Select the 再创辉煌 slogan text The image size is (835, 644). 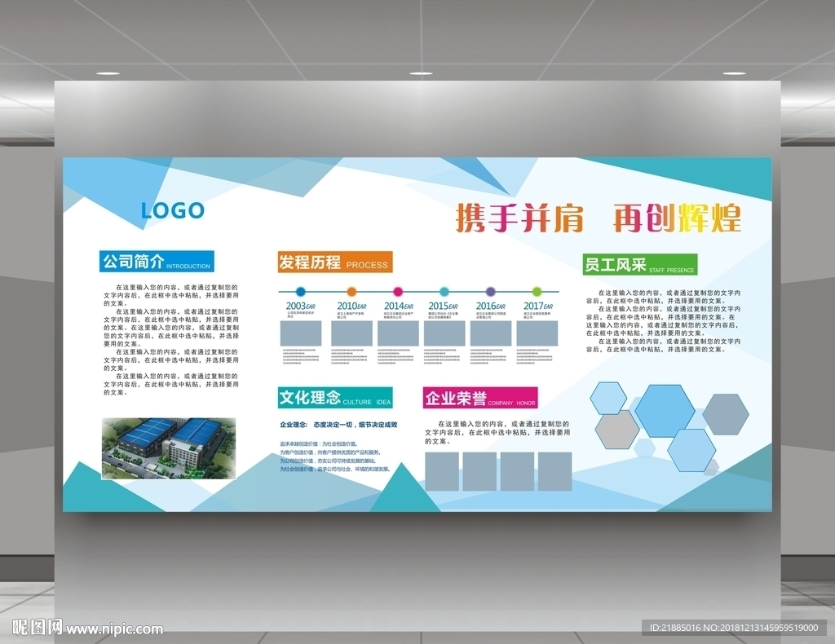point(677,218)
